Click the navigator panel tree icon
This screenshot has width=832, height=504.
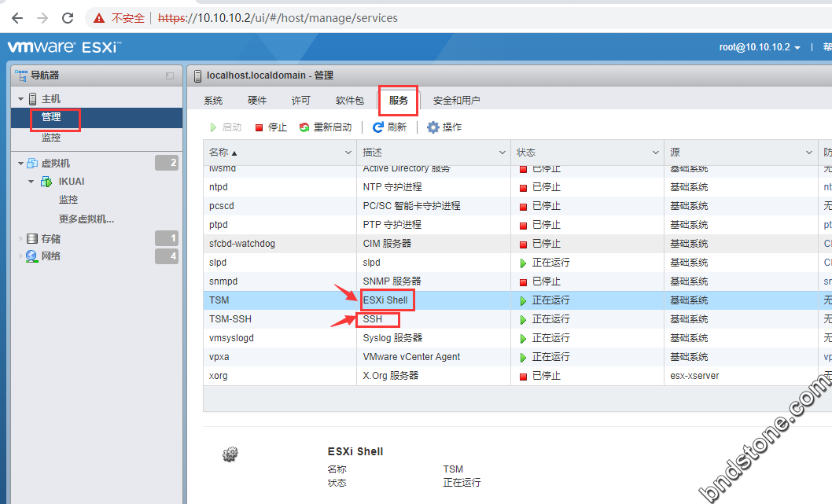coord(21,75)
